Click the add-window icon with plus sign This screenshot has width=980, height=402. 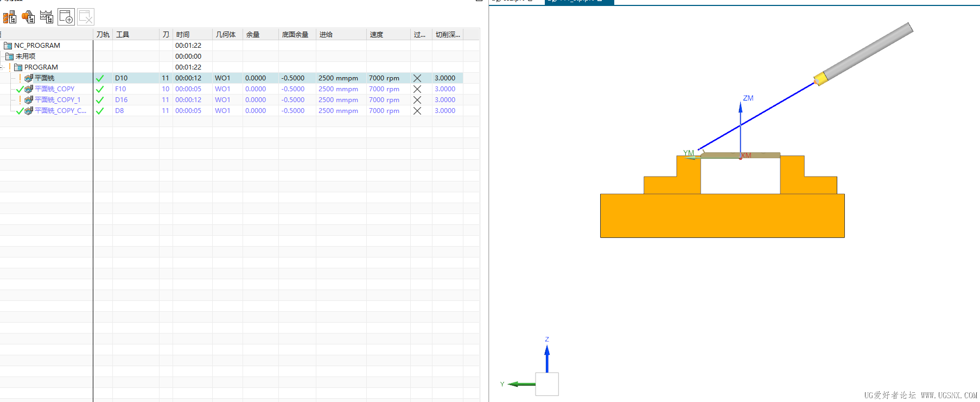point(66,17)
